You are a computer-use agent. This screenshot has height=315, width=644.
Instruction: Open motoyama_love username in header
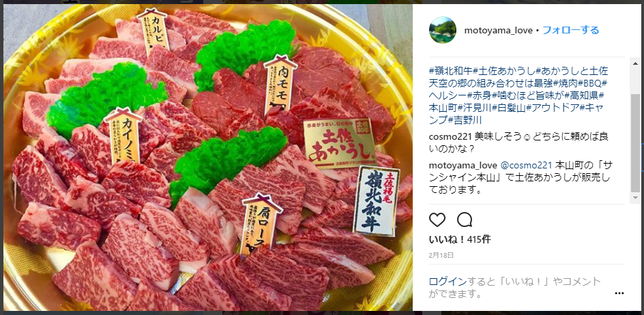point(498,31)
